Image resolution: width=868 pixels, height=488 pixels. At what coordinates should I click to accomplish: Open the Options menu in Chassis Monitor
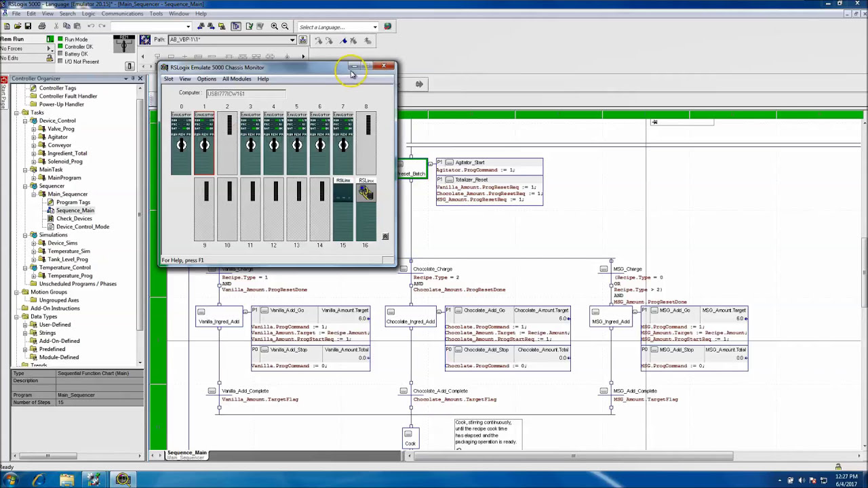point(206,79)
